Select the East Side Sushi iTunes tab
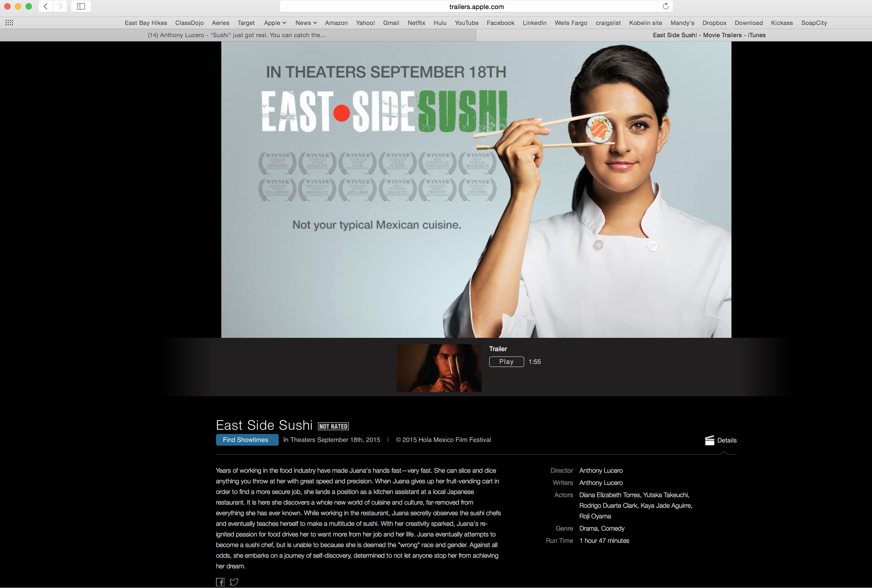Viewport: 872px width, 588px height. pyautogui.click(x=709, y=35)
